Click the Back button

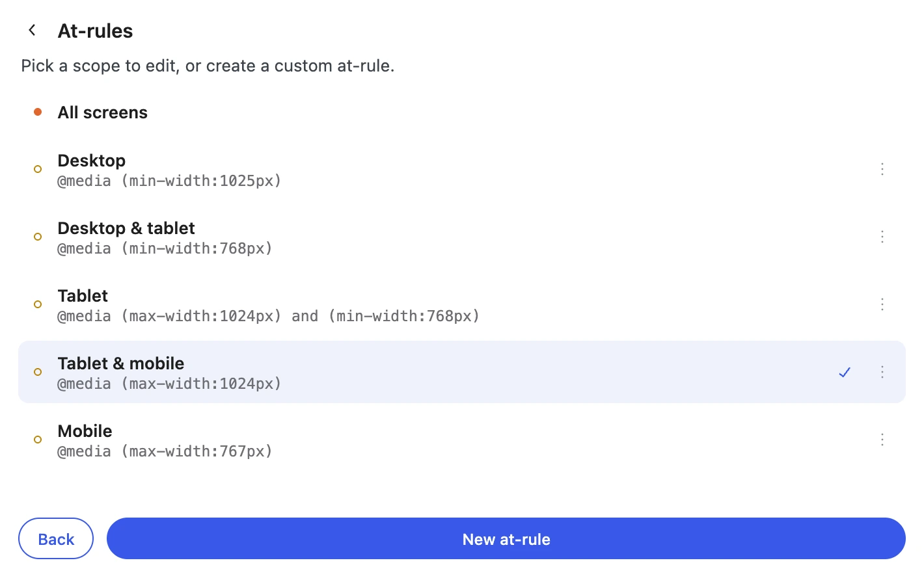pyautogui.click(x=56, y=538)
